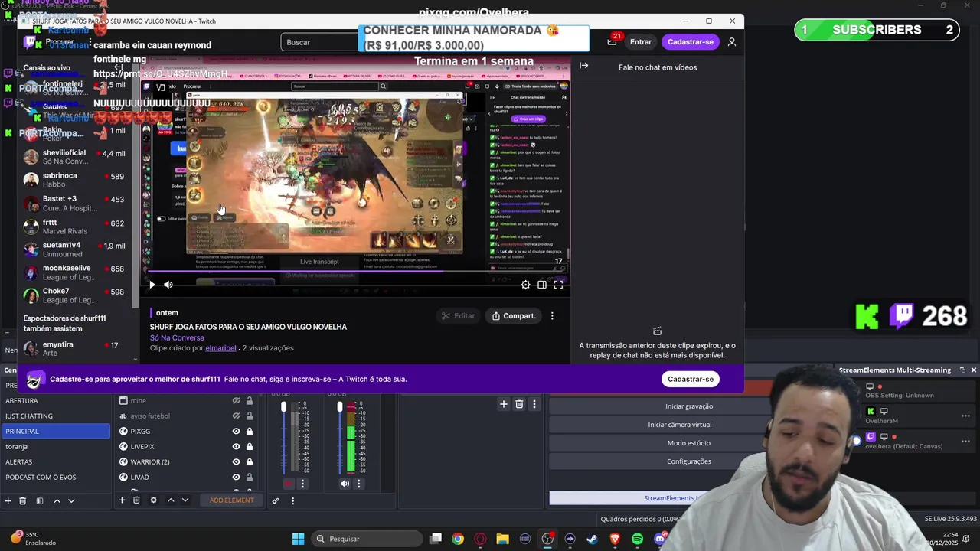
Task: Open source properties gear in OBS
Action: click(x=153, y=500)
